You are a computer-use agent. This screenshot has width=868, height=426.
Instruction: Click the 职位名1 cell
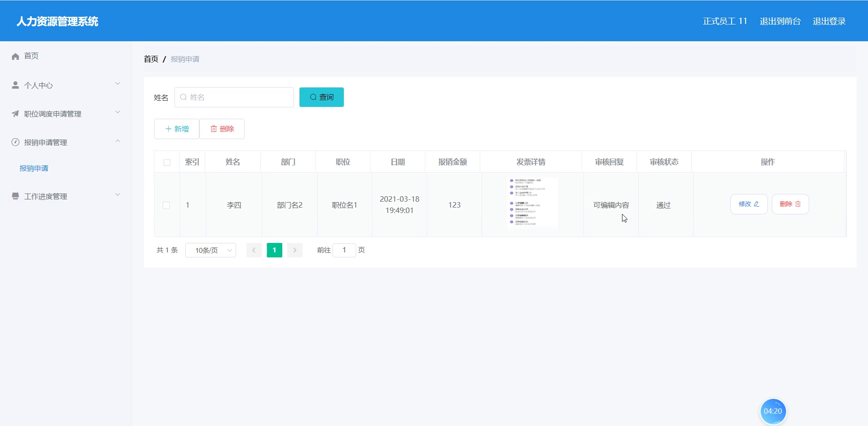pos(345,205)
